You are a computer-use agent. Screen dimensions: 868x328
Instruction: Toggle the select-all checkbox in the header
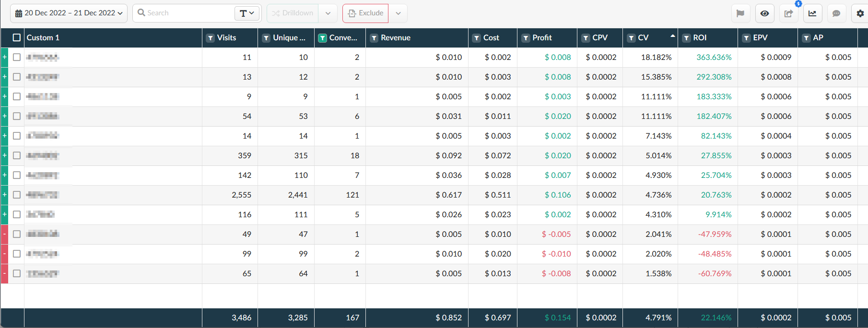[x=17, y=37]
